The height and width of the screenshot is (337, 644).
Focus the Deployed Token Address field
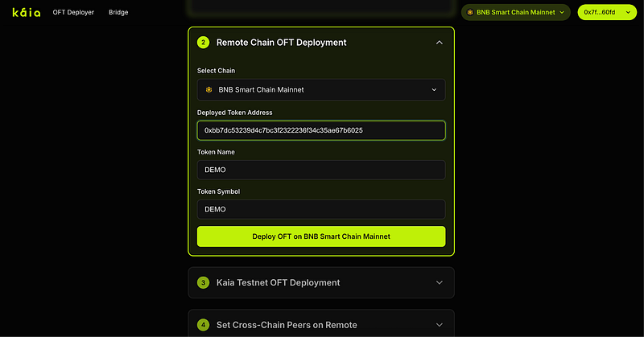pyautogui.click(x=321, y=130)
